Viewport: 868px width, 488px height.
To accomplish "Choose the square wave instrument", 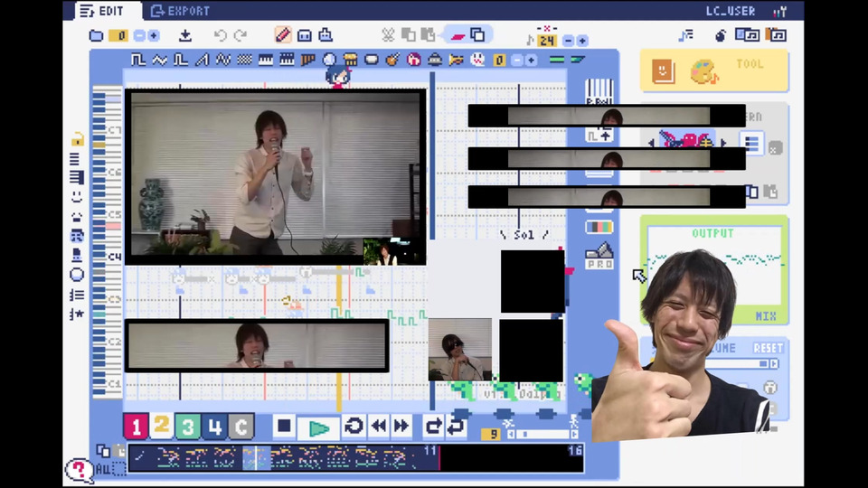I will click(138, 60).
